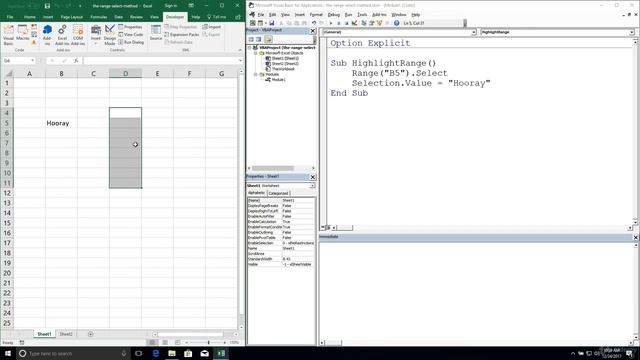
Task: Save the workbook from Quick Access toolbar
Action: click(x=47, y=6)
